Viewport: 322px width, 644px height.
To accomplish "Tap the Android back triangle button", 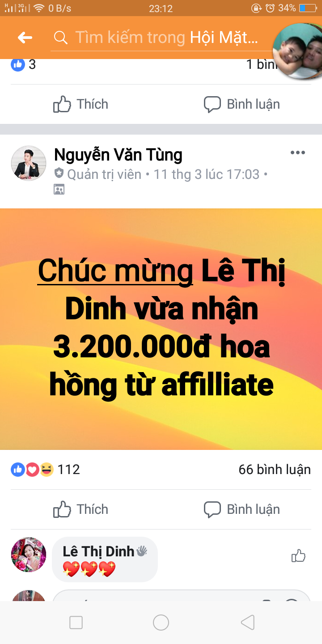I will [x=247, y=623].
